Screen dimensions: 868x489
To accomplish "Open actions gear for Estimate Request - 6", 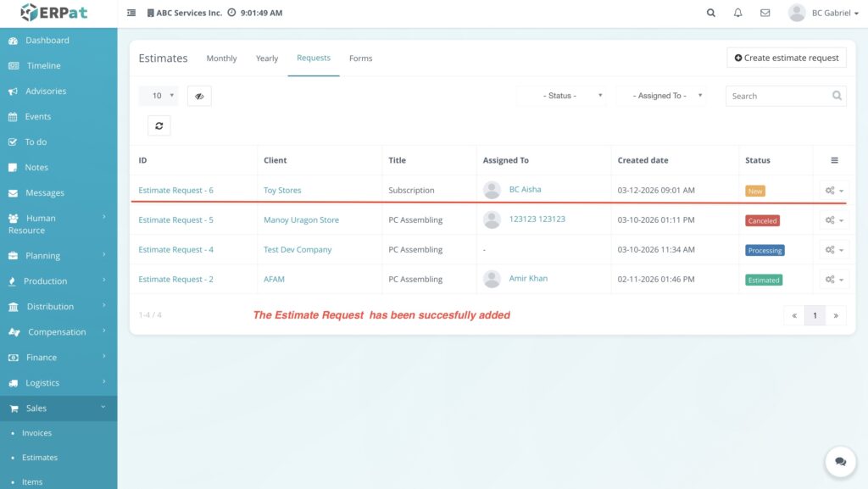I will pos(833,191).
